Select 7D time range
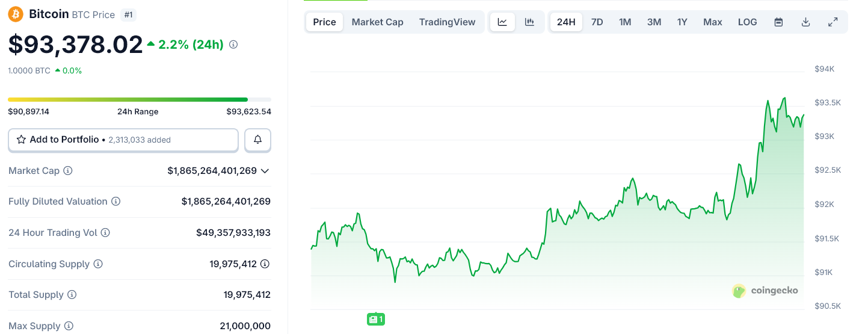 click(x=597, y=22)
